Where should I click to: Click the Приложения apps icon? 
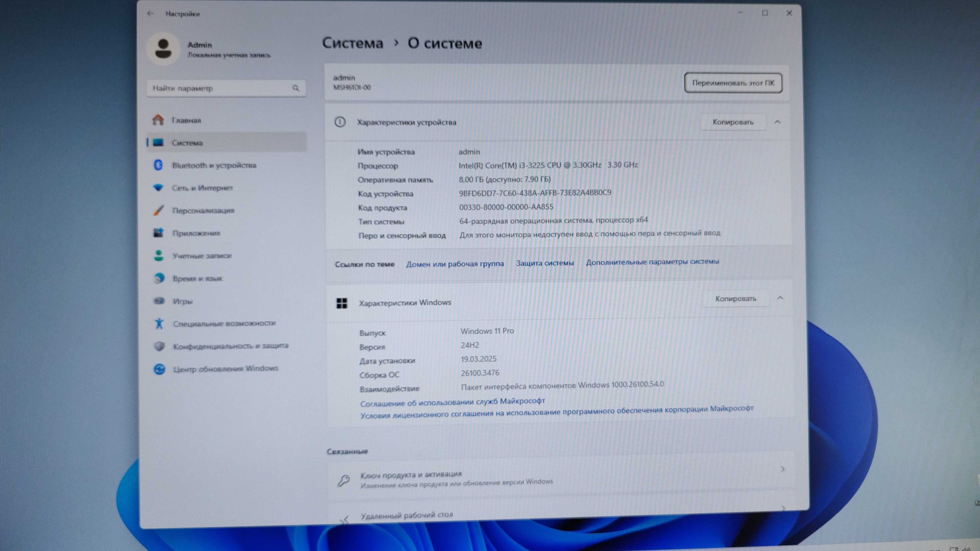[x=158, y=233]
